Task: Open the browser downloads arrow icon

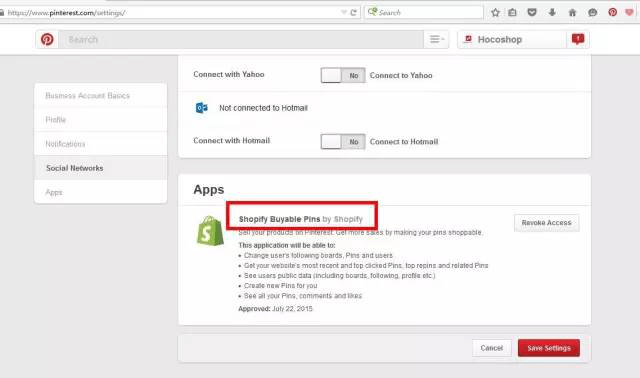Action: pos(552,13)
